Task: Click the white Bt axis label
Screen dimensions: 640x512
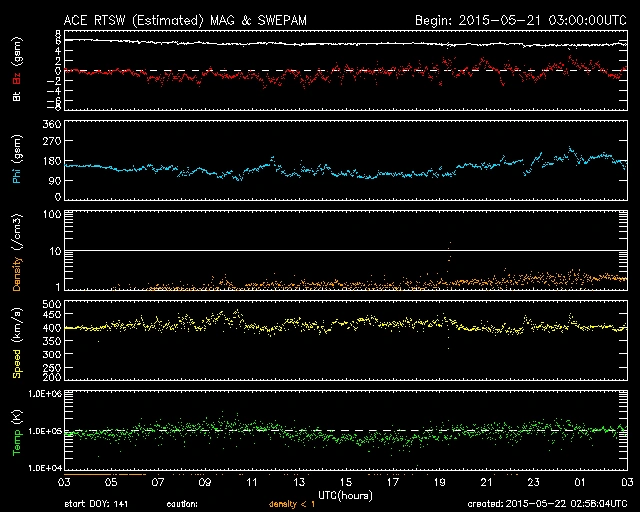Action: 16,96
